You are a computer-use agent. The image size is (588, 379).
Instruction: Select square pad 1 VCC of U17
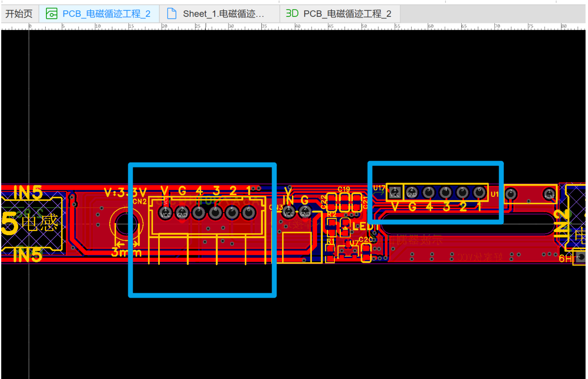click(x=395, y=192)
